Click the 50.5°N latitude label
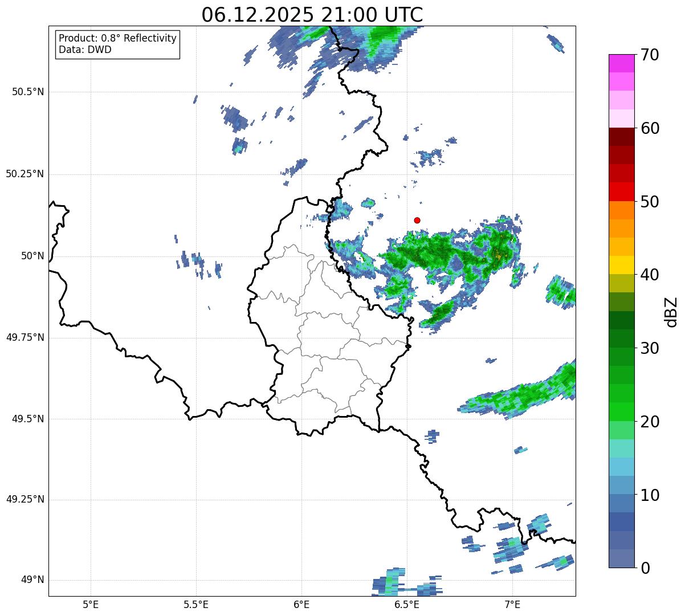 [x=28, y=92]
